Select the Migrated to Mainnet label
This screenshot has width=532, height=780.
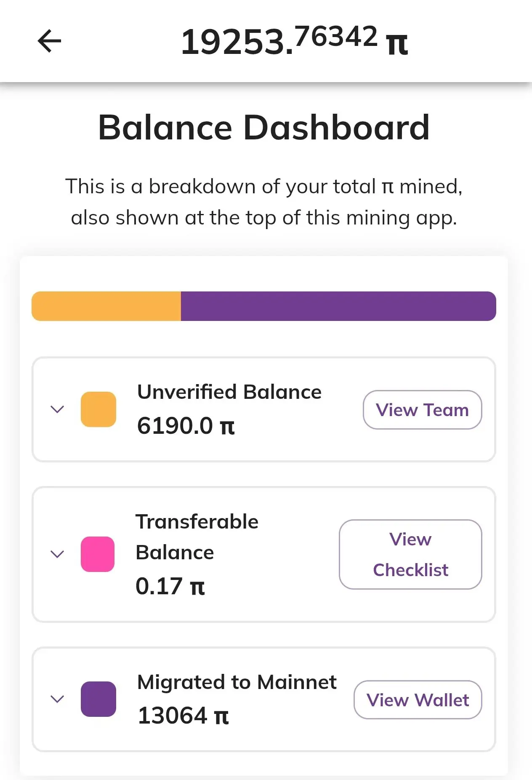pos(237,682)
